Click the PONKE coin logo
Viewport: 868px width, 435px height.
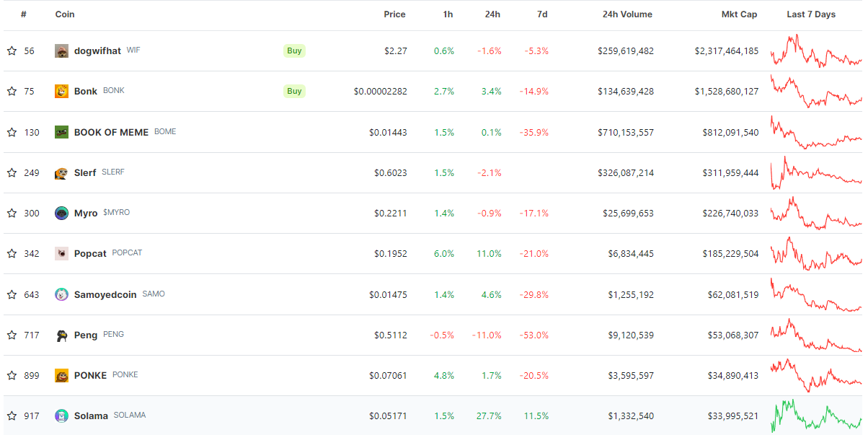(x=61, y=375)
